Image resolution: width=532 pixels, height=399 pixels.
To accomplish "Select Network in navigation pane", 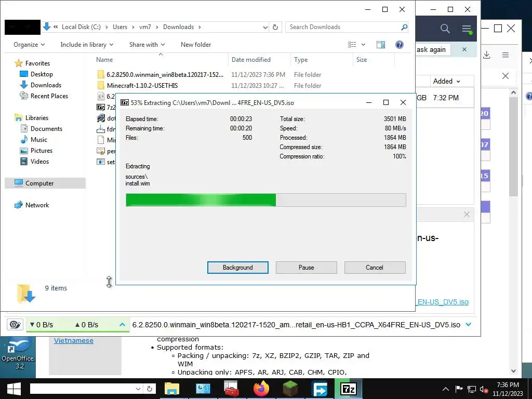I will click(x=37, y=205).
